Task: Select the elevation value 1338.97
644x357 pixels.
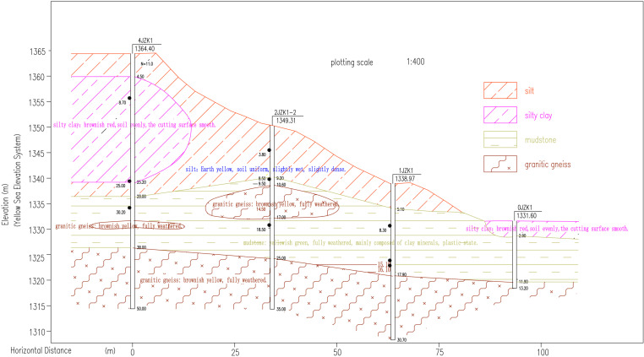Action: [405, 179]
